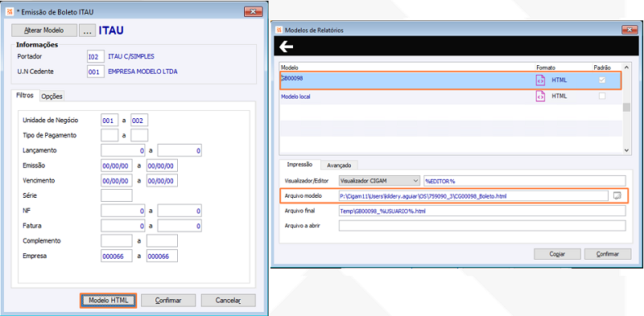The width and height of the screenshot is (644, 316).
Task: Confirm the Emissão de Boleto dialog
Action: coord(168,301)
